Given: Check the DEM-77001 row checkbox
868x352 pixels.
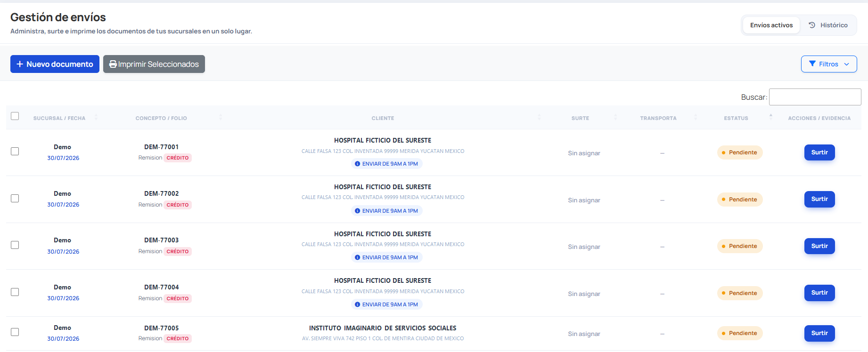Looking at the screenshot, I should coord(15,151).
